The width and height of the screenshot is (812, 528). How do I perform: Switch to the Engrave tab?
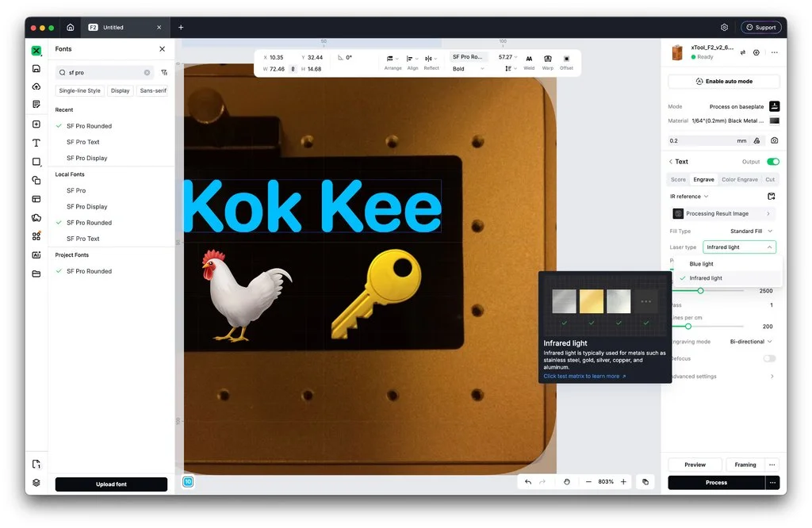click(x=703, y=180)
